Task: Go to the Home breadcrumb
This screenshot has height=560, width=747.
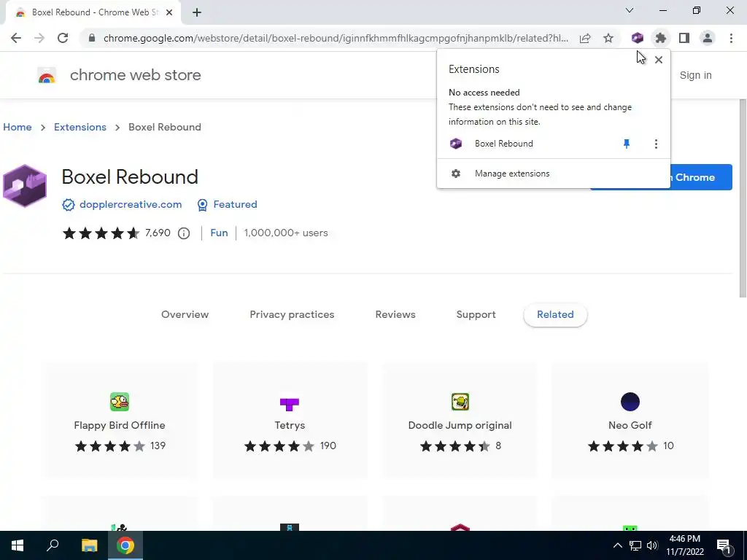Action: [18, 127]
